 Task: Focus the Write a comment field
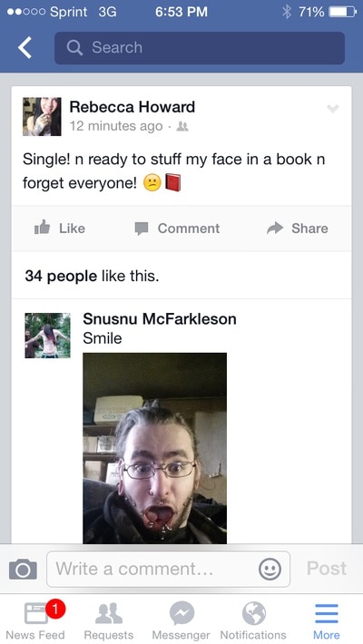click(169, 569)
